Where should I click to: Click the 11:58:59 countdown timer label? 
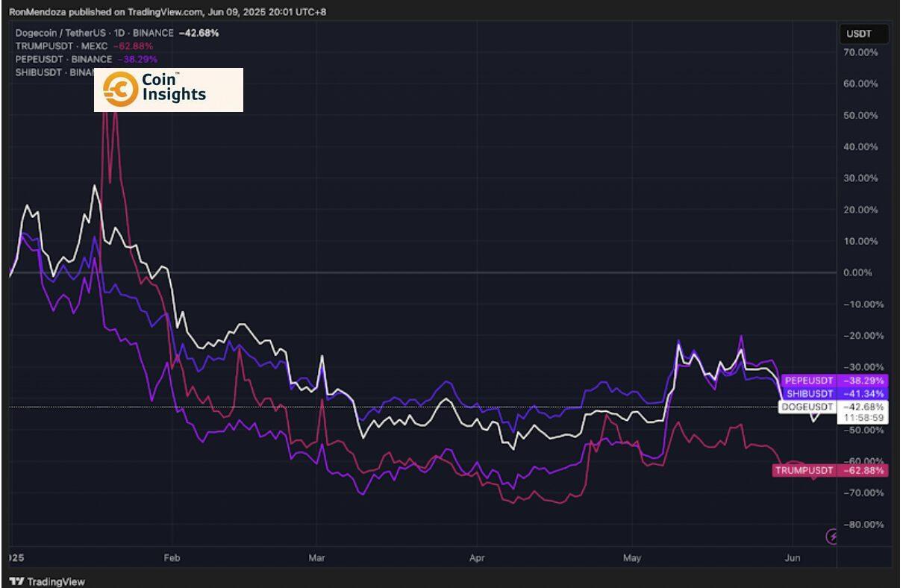[864, 418]
